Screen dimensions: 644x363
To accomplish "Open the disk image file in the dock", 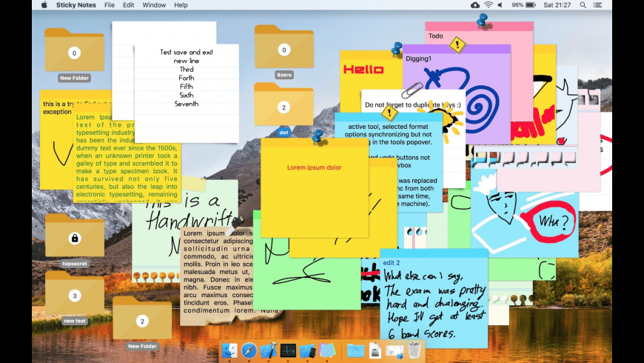I will 375,350.
